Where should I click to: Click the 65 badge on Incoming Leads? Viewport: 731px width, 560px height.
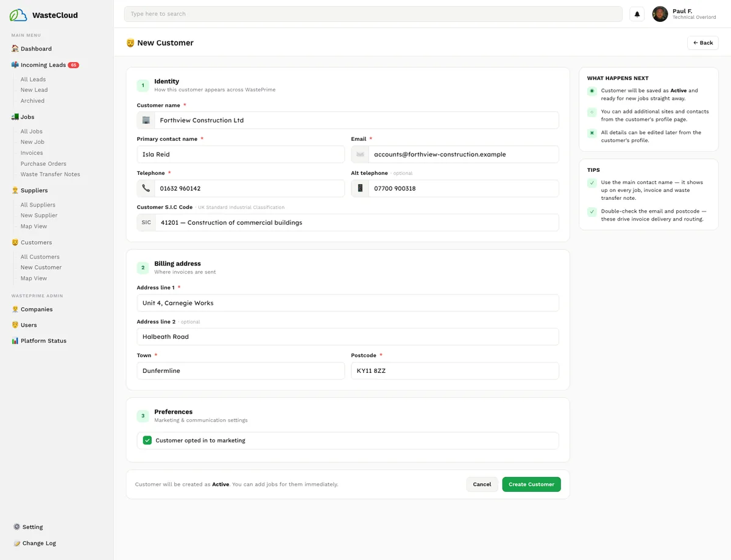click(x=73, y=65)
